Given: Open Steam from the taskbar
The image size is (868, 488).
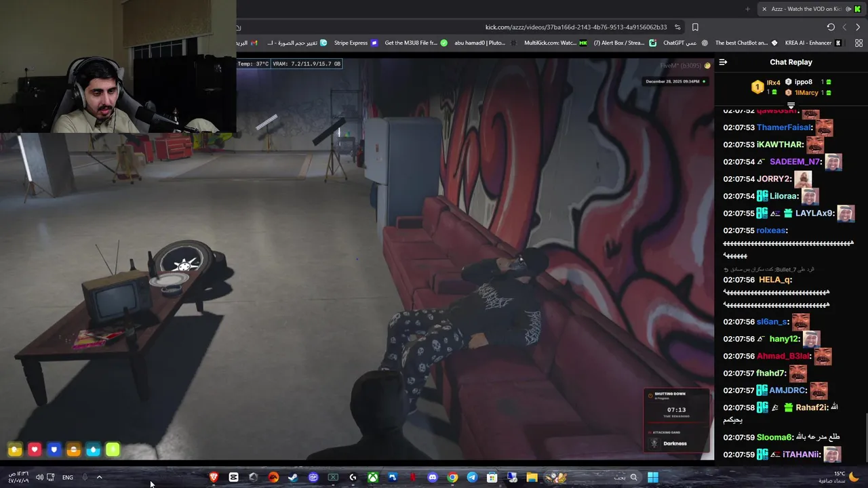Looking at the screenshot, I should (293, 477).
